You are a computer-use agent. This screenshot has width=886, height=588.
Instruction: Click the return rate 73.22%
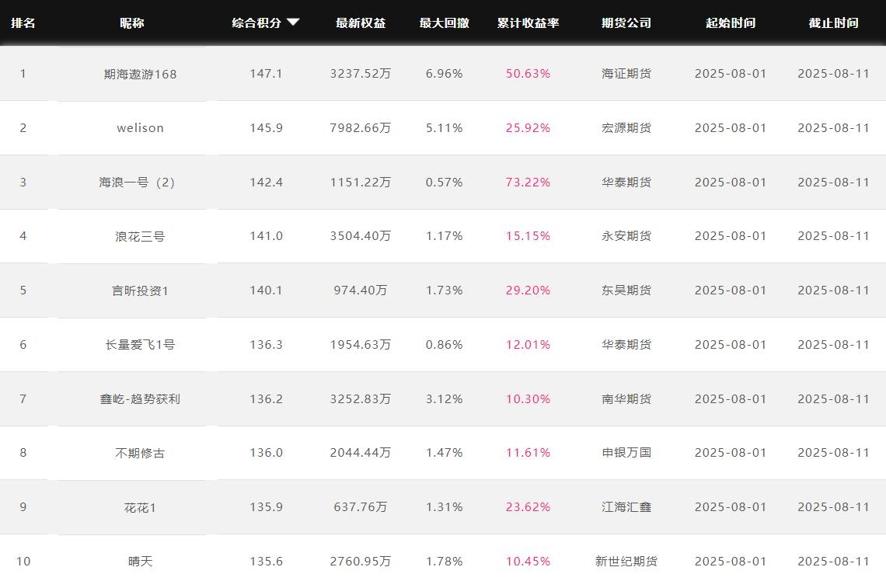pyautogui.click(x=528, y=182)
